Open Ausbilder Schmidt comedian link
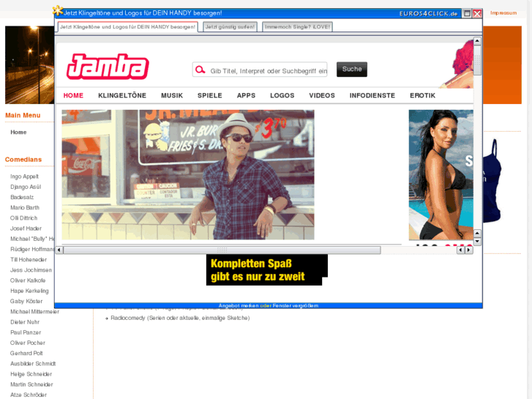The height and width of the screenshot is (399, 532). click(33, 364)
